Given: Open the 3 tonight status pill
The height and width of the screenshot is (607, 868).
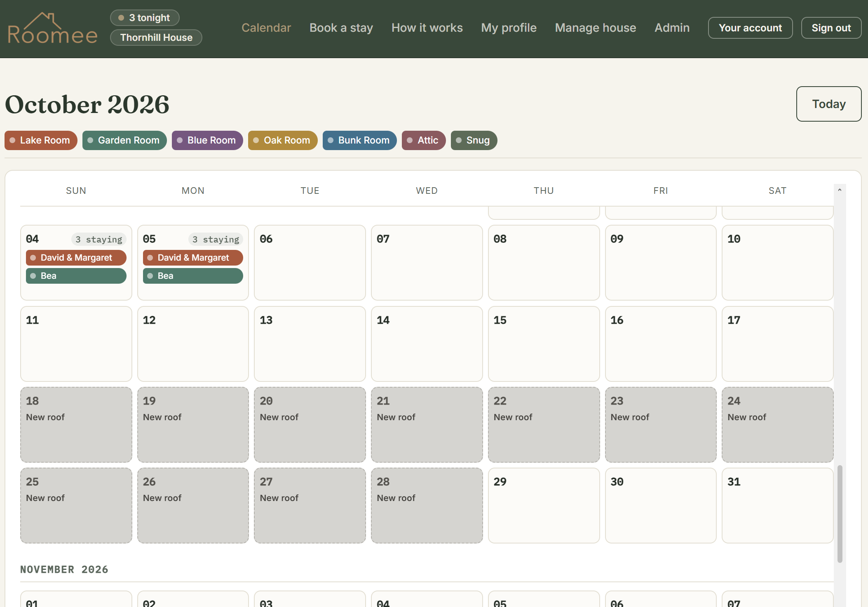Looking at the screenshot, I should [145, 18].
